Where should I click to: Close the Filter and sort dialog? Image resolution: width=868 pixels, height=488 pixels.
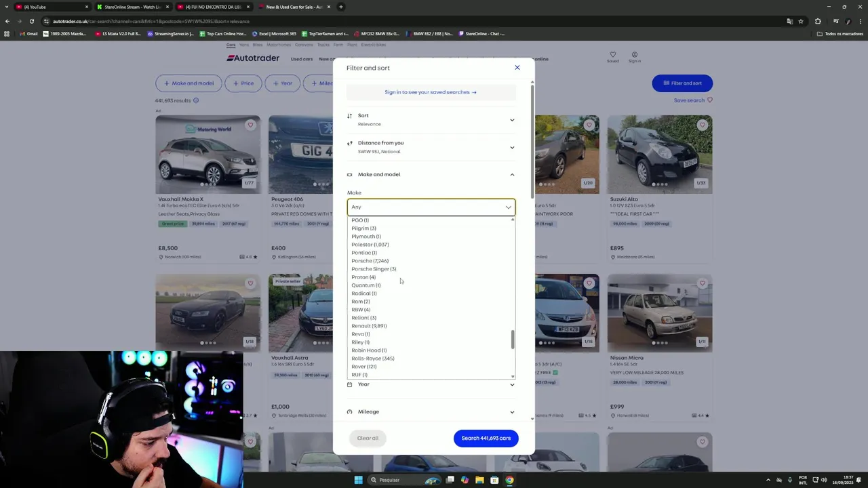click(517, 68)
